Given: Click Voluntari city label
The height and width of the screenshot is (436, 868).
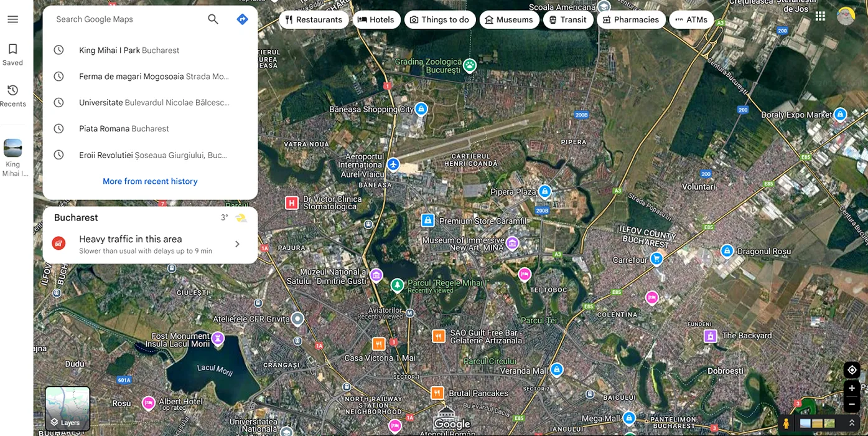Looking at the screenshot, I should pos(699,186).
